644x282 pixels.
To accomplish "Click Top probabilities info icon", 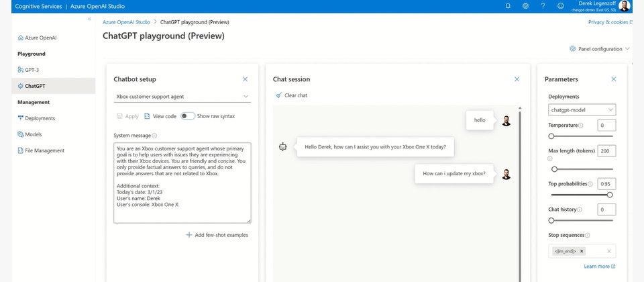I will point(590,184).
